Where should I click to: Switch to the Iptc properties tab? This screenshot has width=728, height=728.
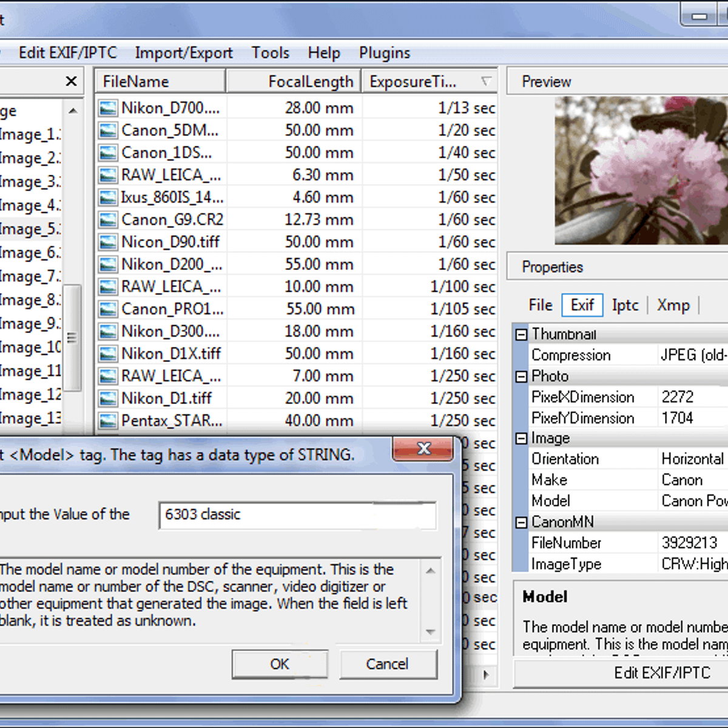pos(625,305)
